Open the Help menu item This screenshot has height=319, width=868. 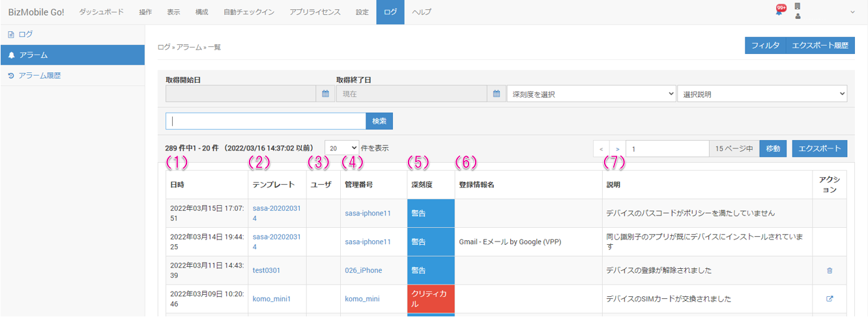(x=422, y=12)
